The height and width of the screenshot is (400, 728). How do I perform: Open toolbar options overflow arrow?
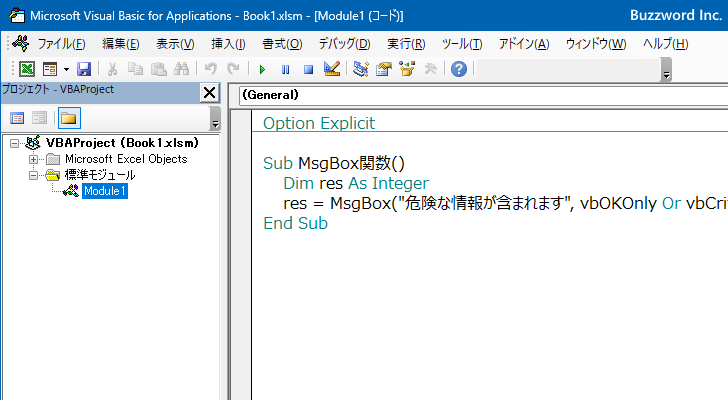666,70
